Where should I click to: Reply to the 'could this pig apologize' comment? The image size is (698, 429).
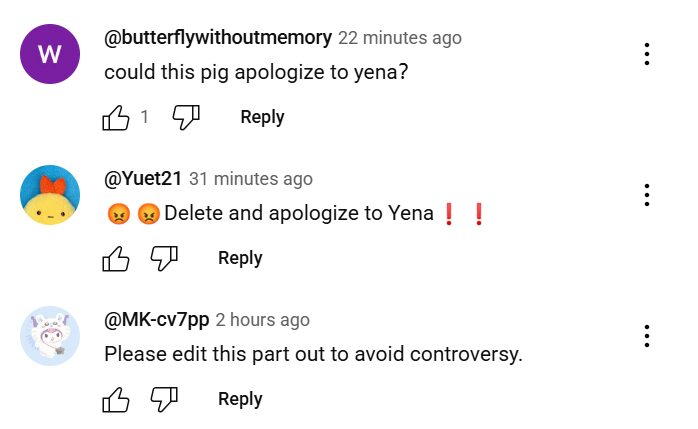coord(262,118)
